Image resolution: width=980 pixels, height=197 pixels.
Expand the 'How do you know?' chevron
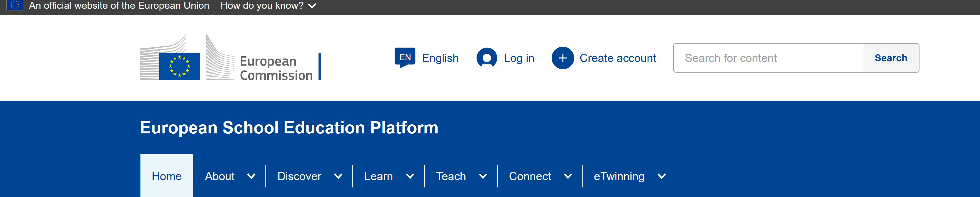coord(312,6)
